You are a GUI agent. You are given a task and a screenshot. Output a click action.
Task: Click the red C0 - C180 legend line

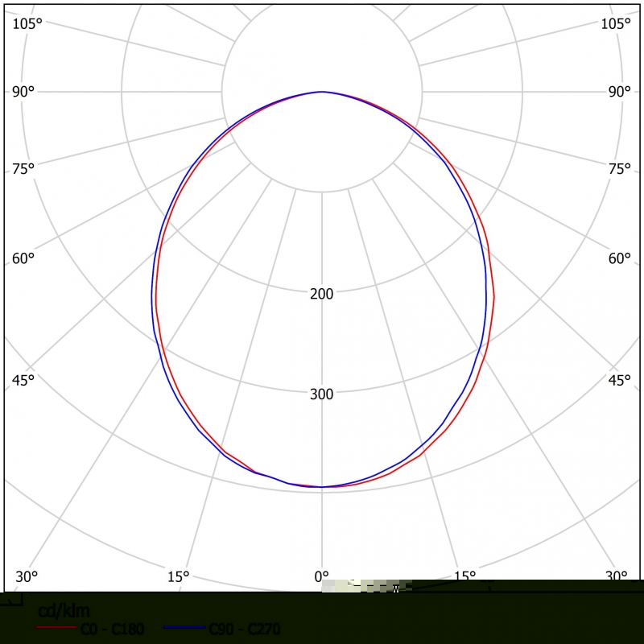point(57,627)
